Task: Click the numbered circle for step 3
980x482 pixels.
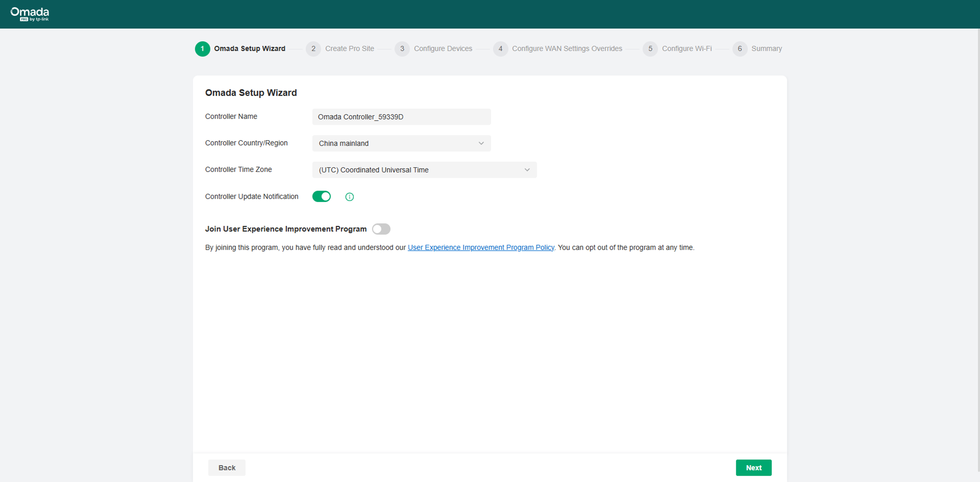Action: point(402,49)
